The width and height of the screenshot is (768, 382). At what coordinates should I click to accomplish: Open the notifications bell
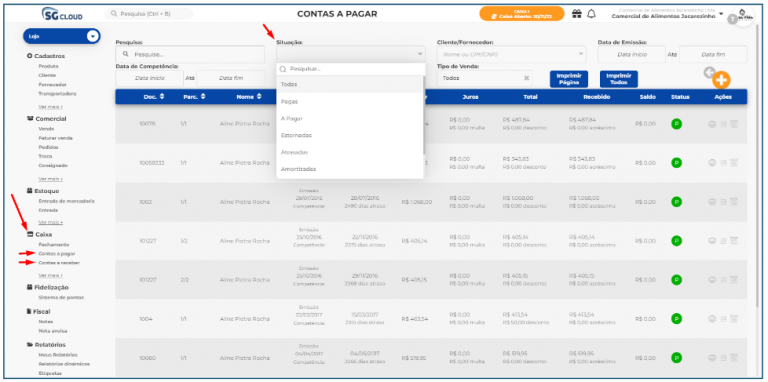(x=591, y=15)
